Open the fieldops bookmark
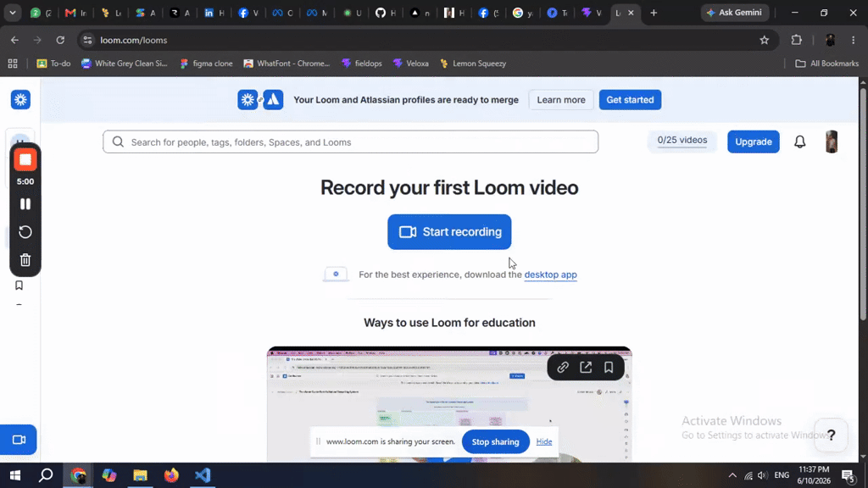 point(361,64)
